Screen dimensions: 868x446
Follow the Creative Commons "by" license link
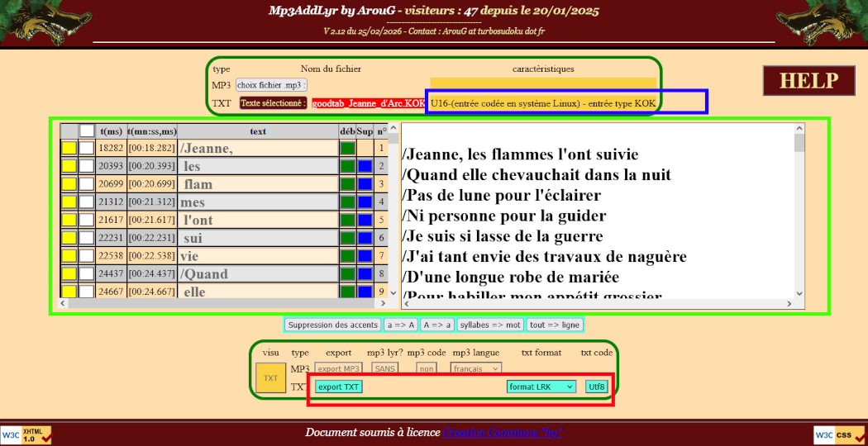pos(503,433)
